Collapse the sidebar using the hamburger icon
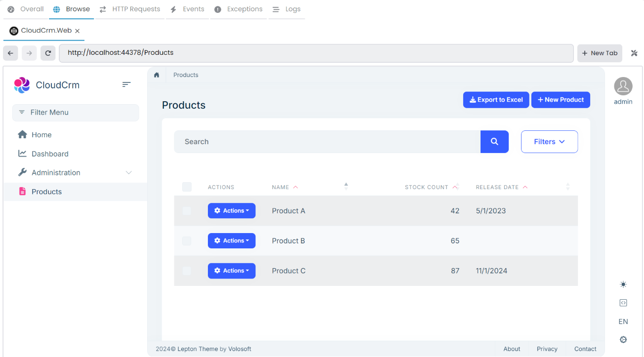This screenshot has height=357, width=644. (126, 84)
